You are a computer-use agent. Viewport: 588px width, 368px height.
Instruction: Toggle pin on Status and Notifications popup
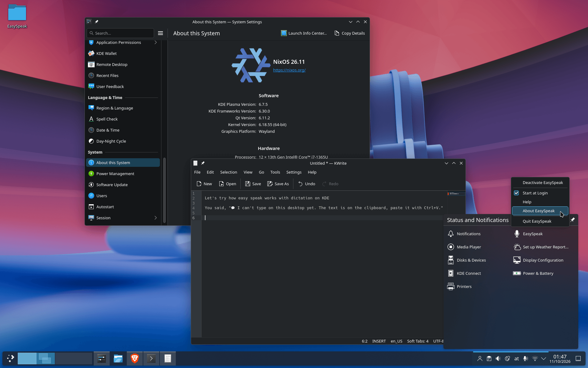coord(572,220)
